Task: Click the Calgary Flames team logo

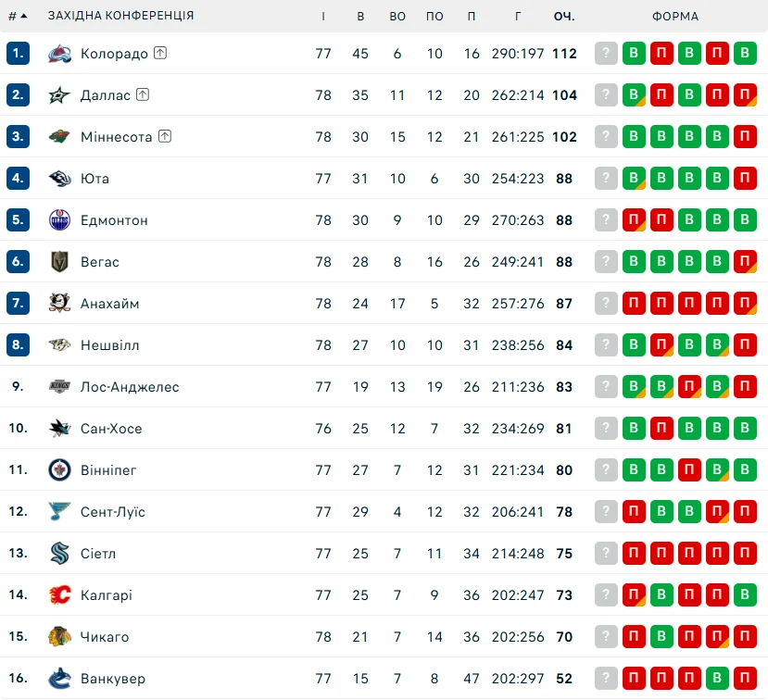Action: tap(59, 595)
